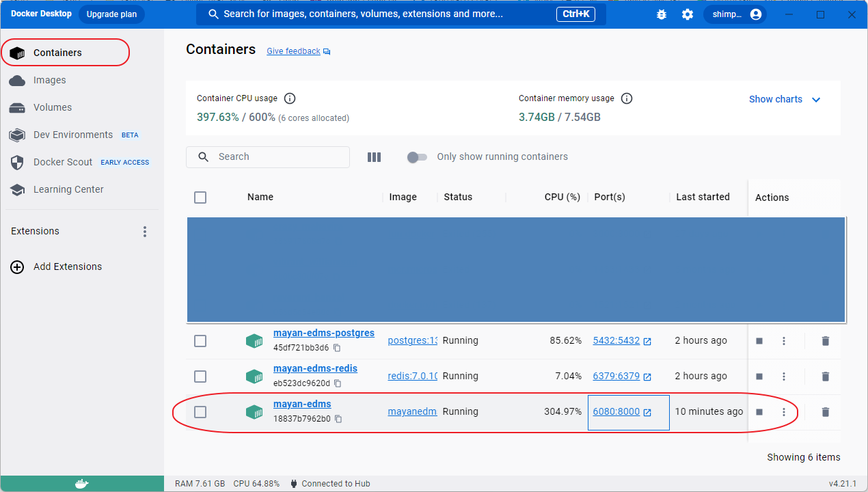Go to Volumes in sidebar
Image resolution: width=868 pixels, height=492 pixels.
pyautogui.click(x=82, y=107)
